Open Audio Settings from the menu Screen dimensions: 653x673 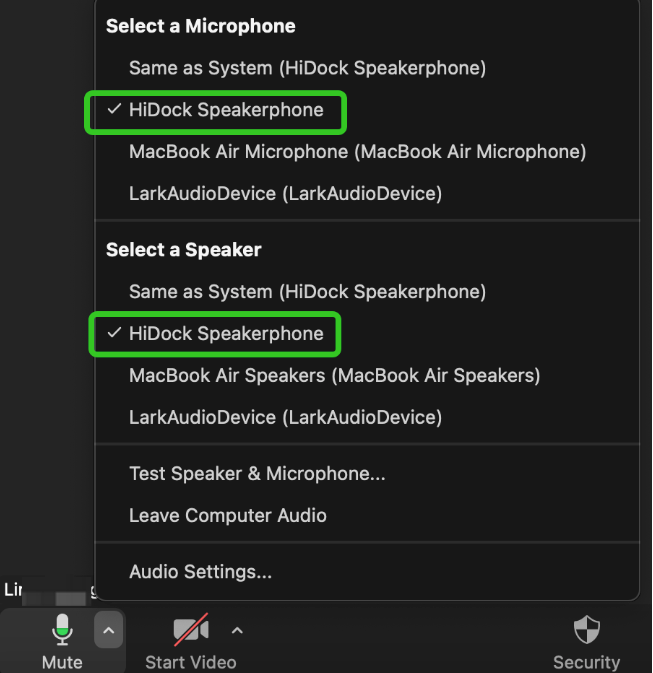click(200, 572)
